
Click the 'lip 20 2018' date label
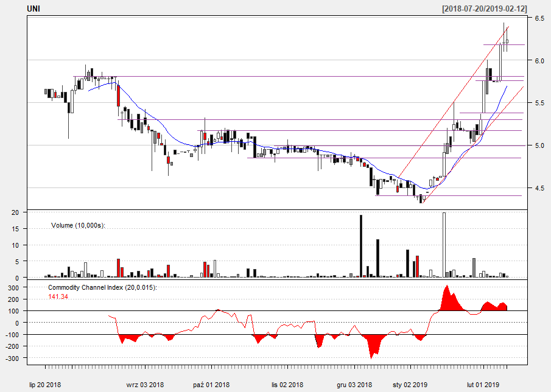pyautogui.click(x=45, y=385)
